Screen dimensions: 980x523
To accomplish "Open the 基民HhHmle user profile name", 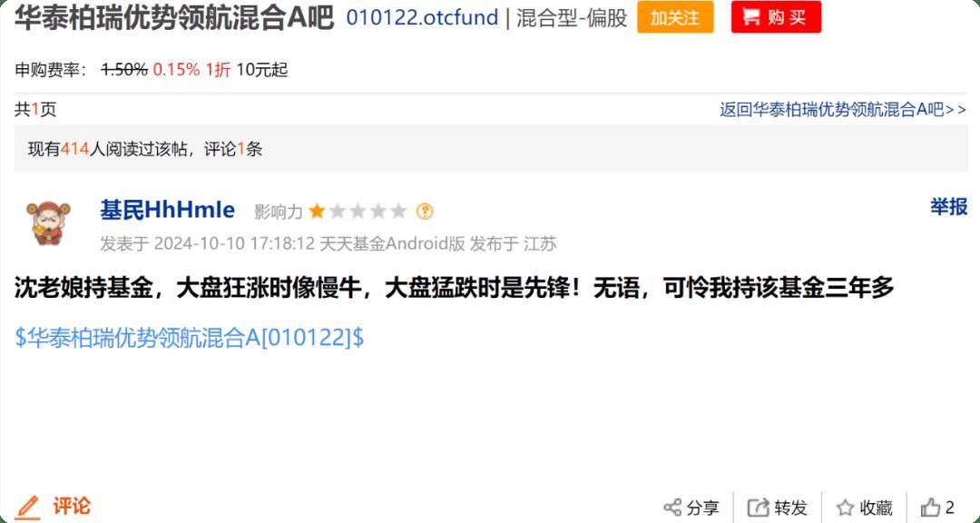I will [168, 210].
